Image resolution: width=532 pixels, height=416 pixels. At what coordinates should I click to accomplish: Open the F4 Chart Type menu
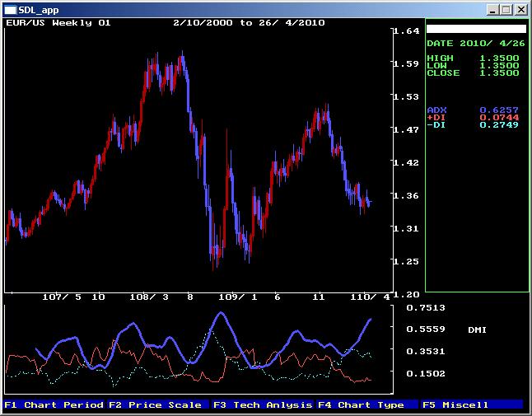click(x=366, y=404)
